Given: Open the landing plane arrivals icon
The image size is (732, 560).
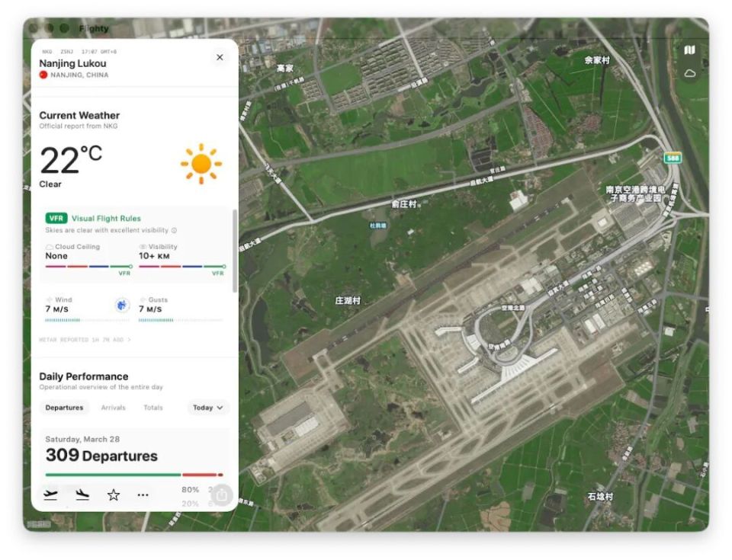Looking at the screenshot, I should (x=82, y=494).
